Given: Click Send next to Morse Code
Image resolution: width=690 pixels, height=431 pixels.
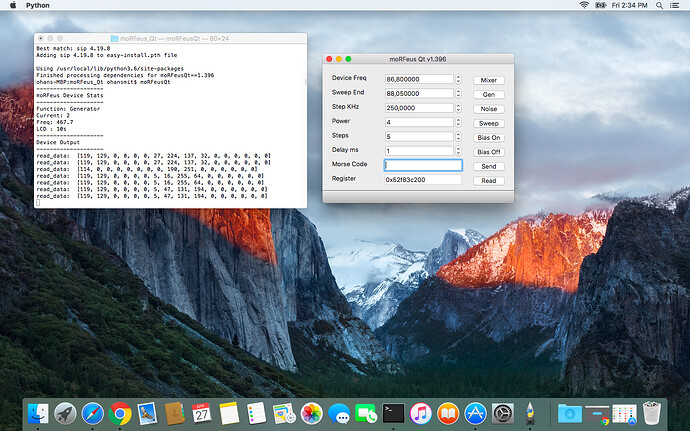Looking at the screenshot, I should coord(488,166).
